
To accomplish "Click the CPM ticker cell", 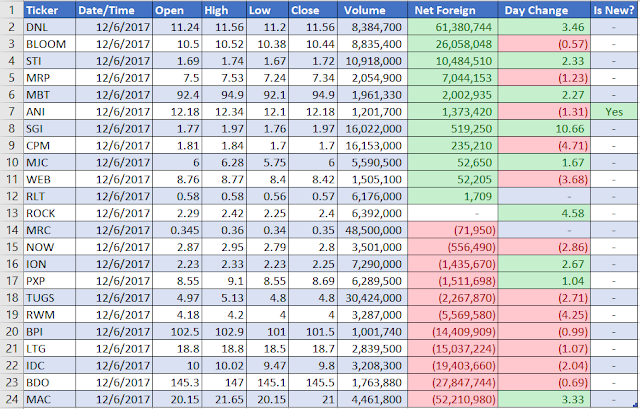I will tap(49, 145).
